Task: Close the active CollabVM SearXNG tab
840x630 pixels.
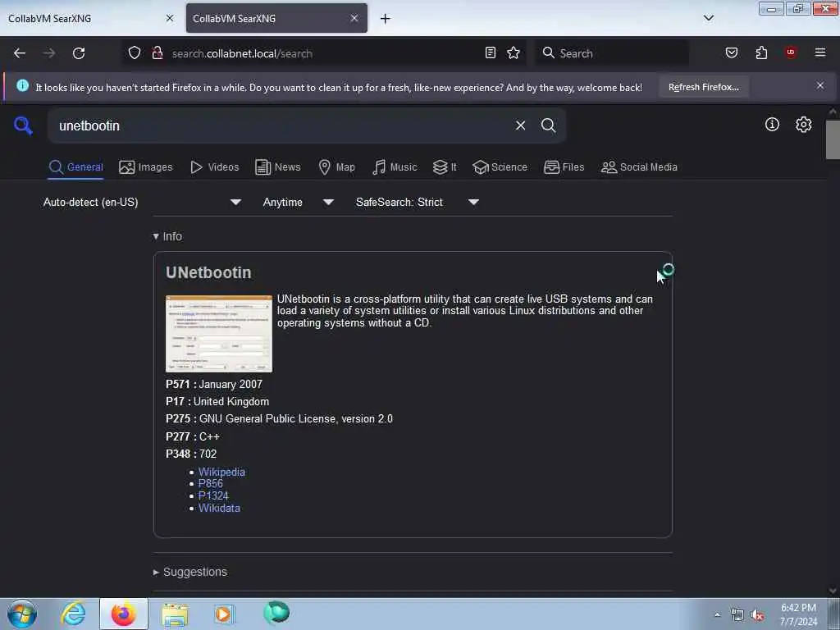Action: click(354, 18)
